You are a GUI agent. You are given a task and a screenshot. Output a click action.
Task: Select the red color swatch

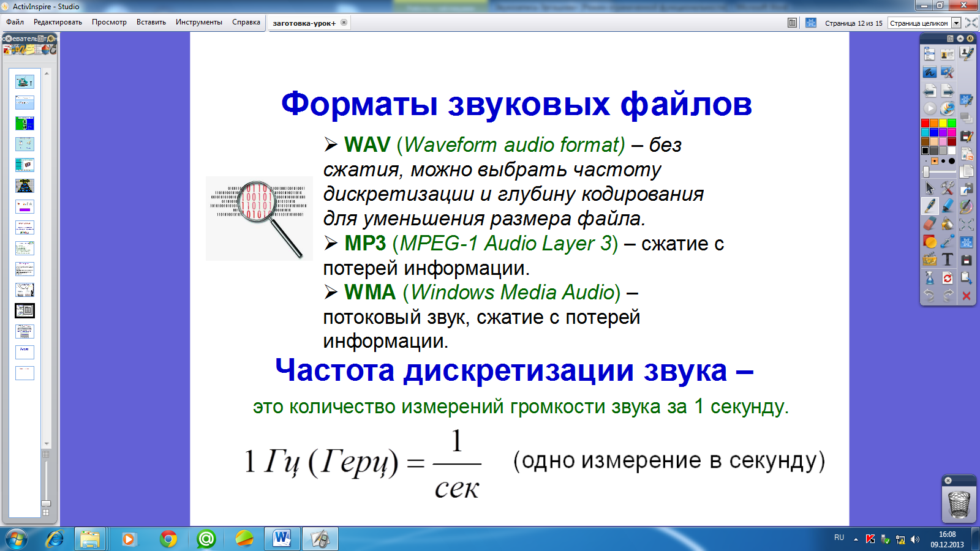[x=925, y=123]
